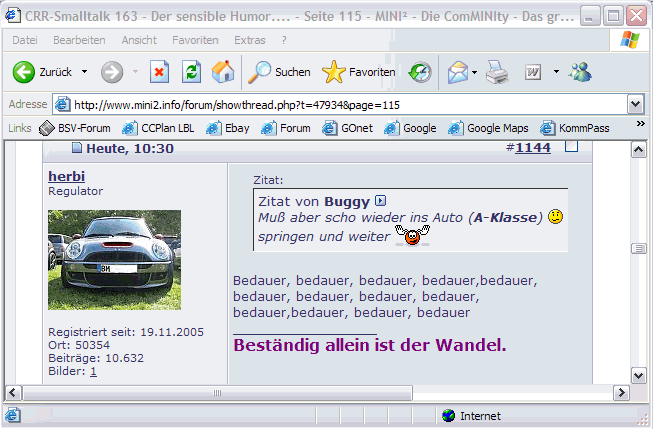Click the Google Maps bookmark link

point(490,128)
